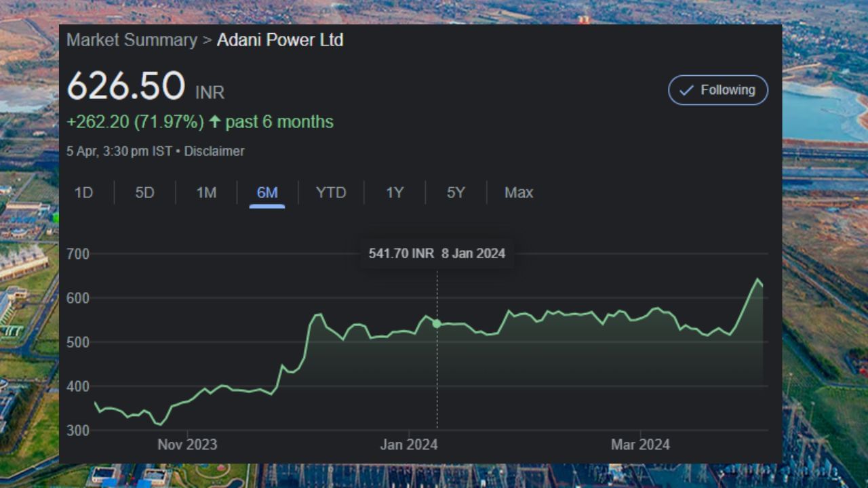Switch chart to the YTD range
Viewport: 868px width, 488px height.
coord(331,193)
